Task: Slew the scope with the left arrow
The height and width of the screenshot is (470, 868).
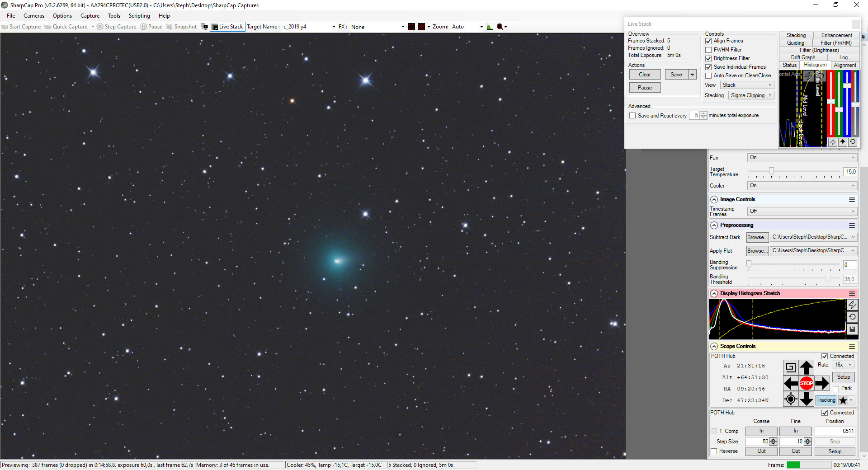Action: tap(791, 384)
